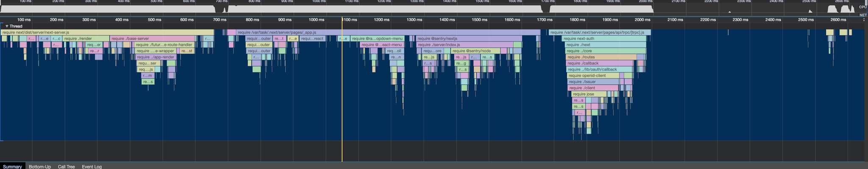Image resolution: width=868 pixels, height=169 pixels.
Task: Click 2000 ms on the main ruler
Action: point(643,20)
